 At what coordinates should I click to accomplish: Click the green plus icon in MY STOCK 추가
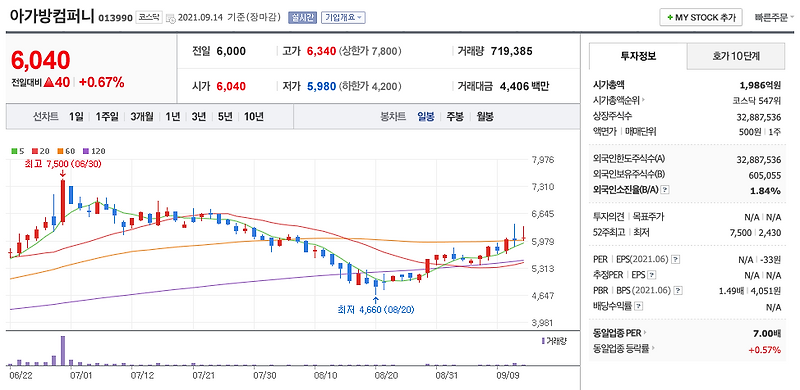(669, 17)
